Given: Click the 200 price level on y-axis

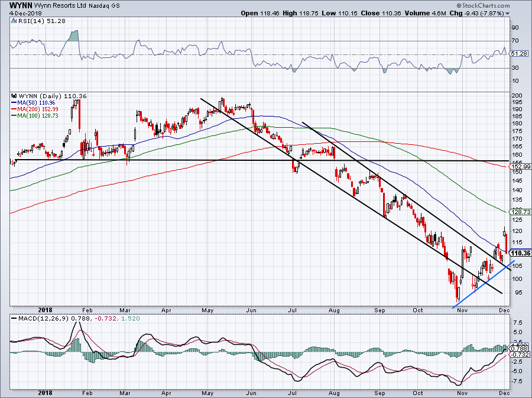Looking at the screenshot, I should point(518,96).
